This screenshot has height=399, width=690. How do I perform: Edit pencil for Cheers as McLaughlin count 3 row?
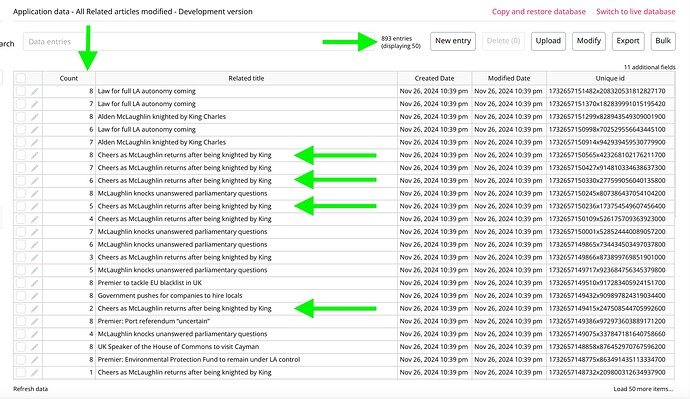[34, 257]
